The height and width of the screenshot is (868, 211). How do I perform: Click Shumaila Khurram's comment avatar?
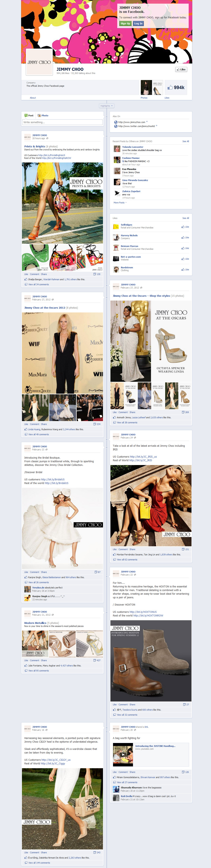116,789
